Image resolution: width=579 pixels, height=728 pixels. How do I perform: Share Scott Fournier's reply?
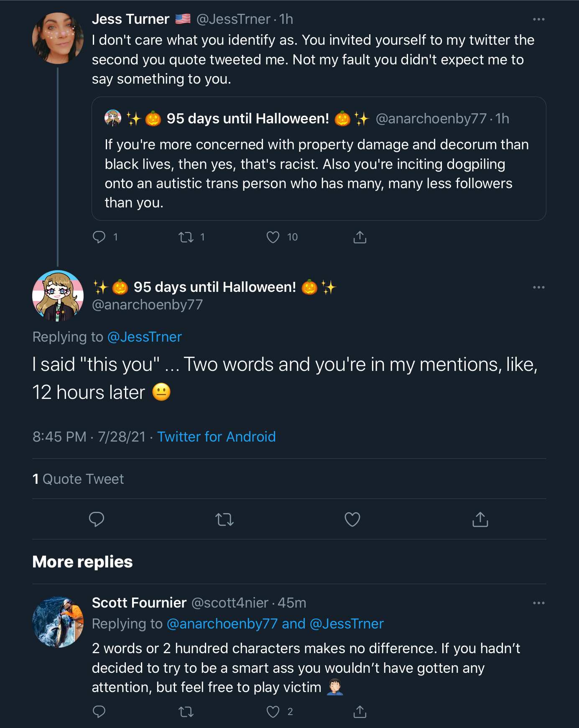click(360, 712)
